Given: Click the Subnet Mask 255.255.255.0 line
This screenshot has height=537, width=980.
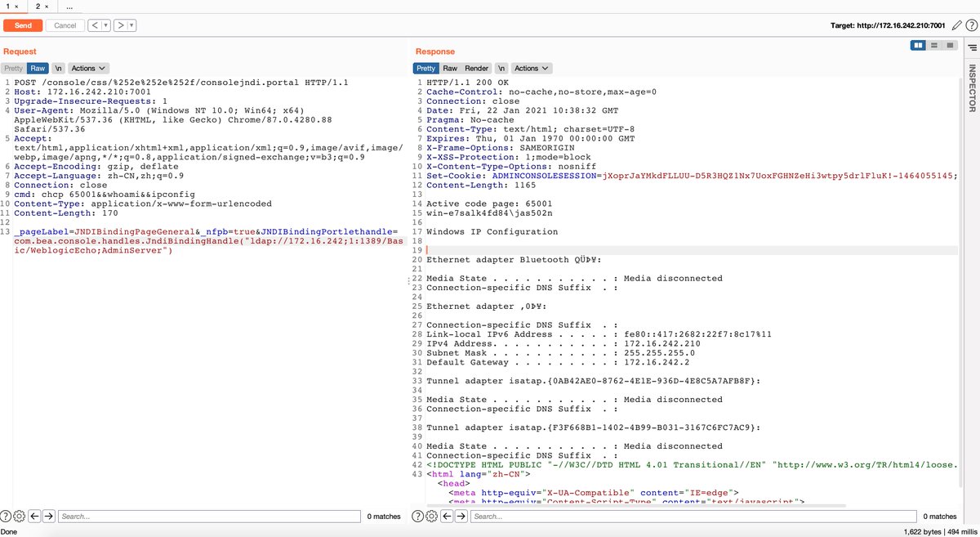Looking at the screenshot, I should tap(559, 353).
